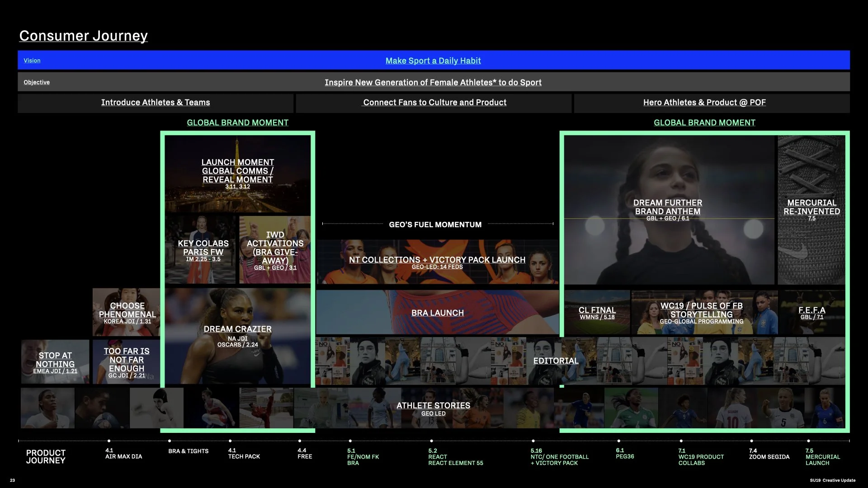Screen dimensions: 868x488
Task: Click the Make Sport a Daily Habit link
Action: pyautogui.click(x=433, y=61)
